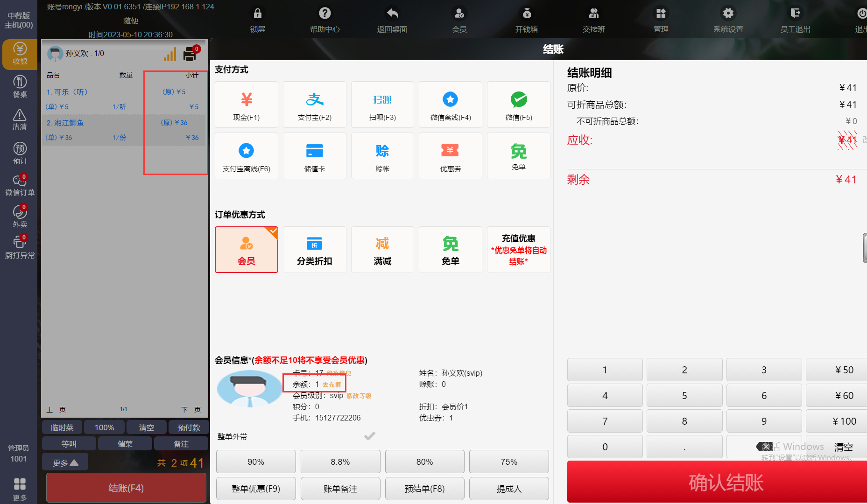This screenshot has height=504, width=867.
Task: Lock the screen with 锁屏 icon
Action: coord(257,19)
